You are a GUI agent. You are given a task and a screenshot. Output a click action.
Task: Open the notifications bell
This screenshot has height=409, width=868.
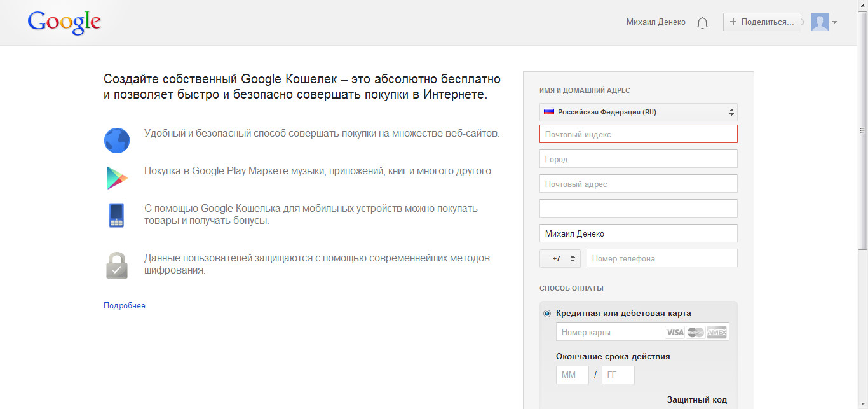point(702,23)
